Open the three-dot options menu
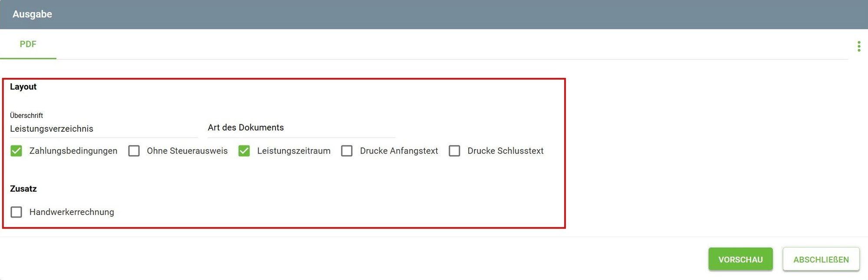This screenshot has width=868, height=280. pos(859,46)
